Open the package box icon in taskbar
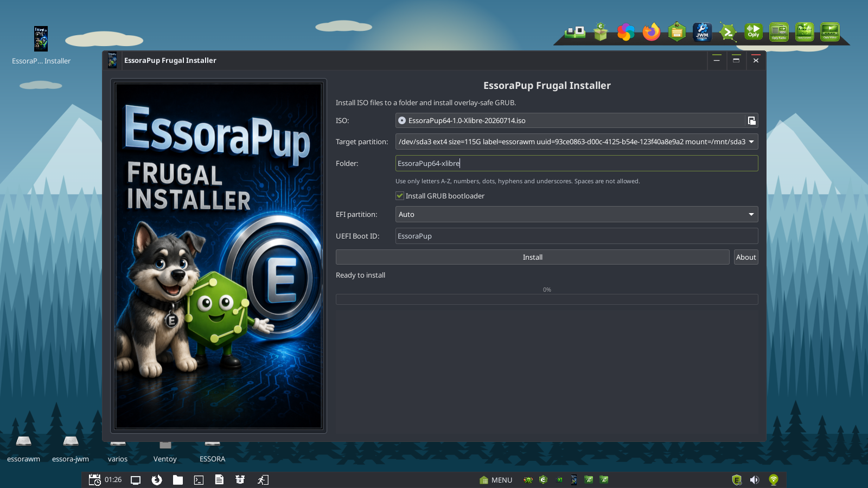868x488 pixels. 240,479
